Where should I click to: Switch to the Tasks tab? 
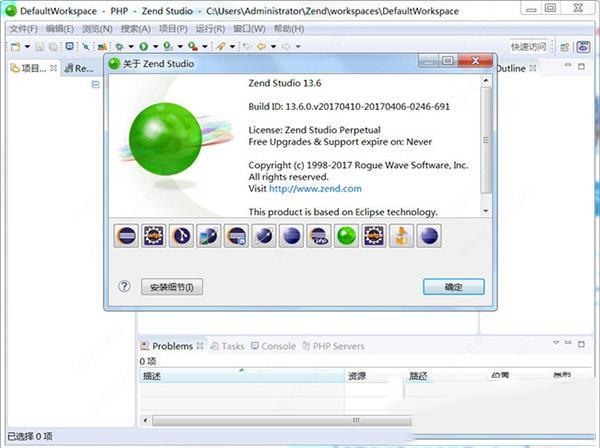point(227,346)
